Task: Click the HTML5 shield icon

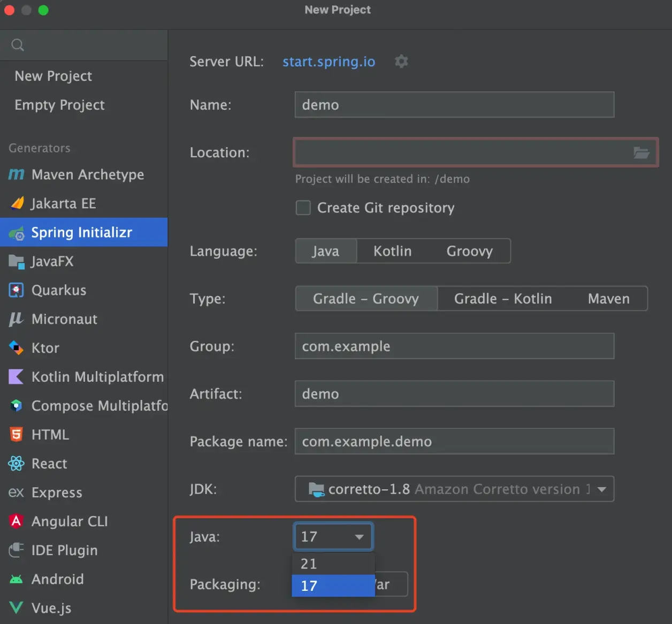Action: (x=17, y=435)
